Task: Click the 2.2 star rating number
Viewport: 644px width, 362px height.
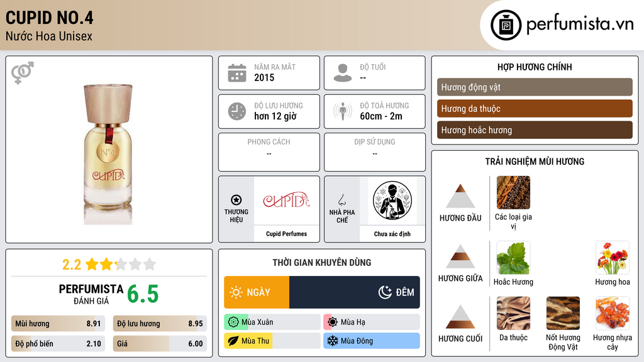Action: click(x=72, y=265)
